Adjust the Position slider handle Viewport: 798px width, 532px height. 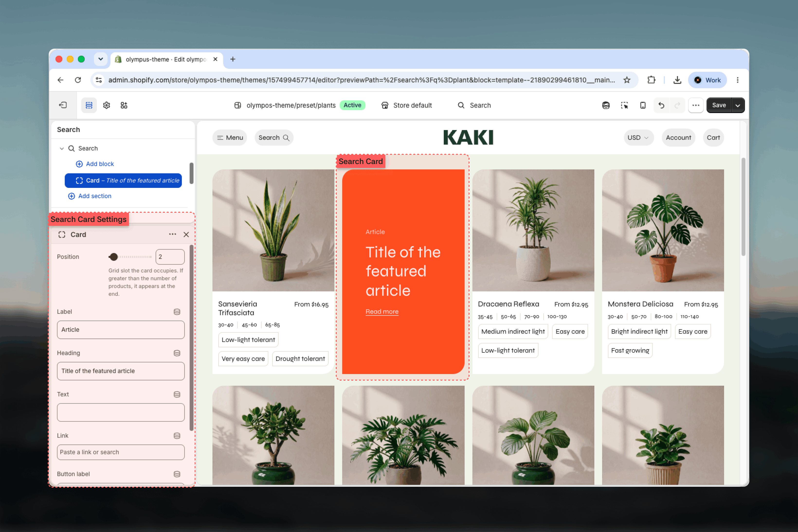point(114,257)
